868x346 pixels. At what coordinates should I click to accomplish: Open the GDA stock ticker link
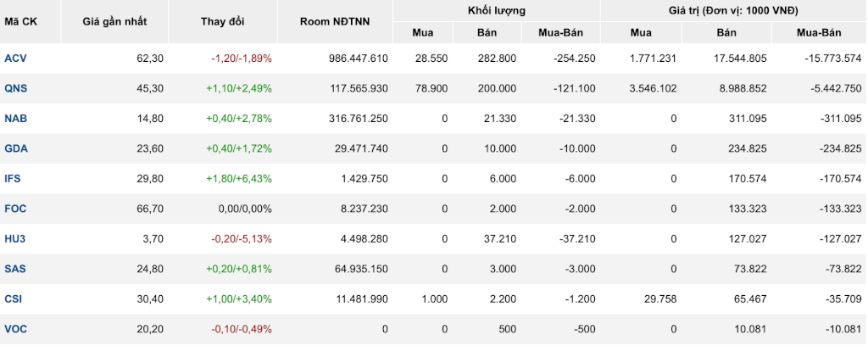pos(16,148)
